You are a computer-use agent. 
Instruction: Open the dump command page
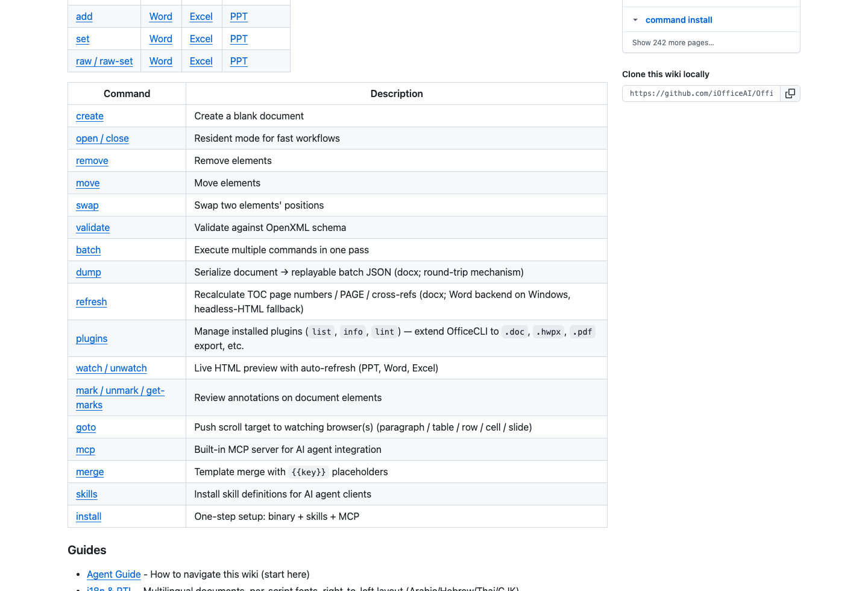(x=89, y=273)
